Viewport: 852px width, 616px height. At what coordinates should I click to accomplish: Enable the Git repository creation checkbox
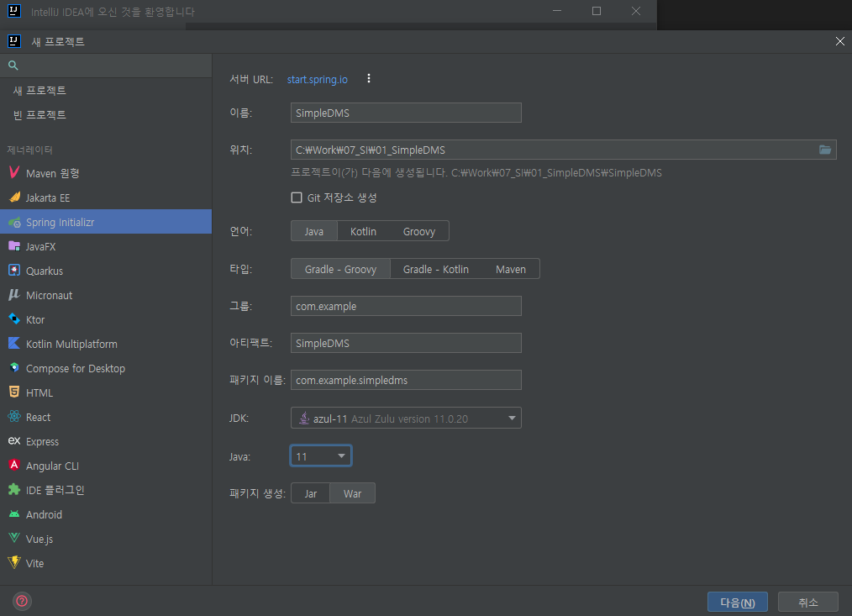click(x=297, y=197)
